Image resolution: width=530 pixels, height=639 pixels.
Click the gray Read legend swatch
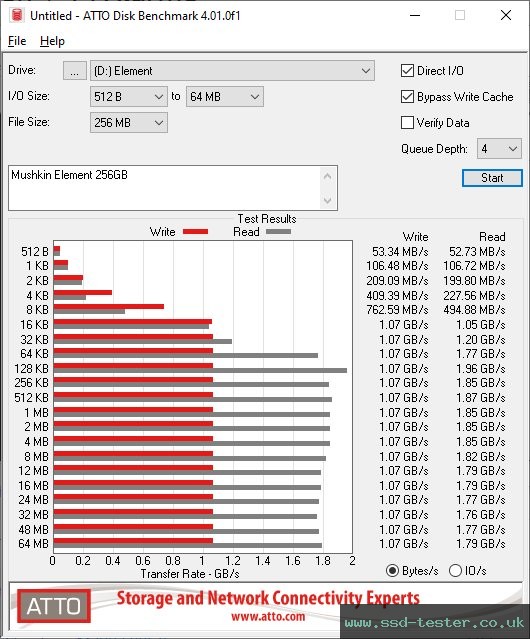click(278, 231)
